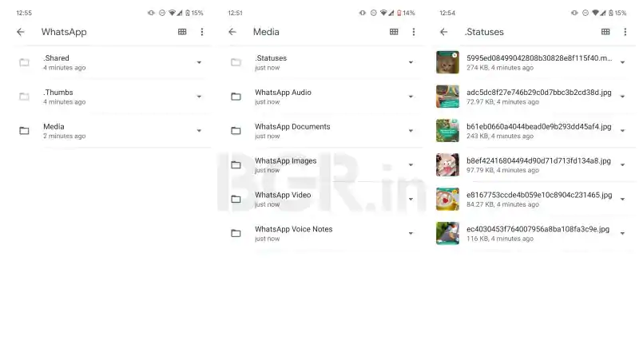Open the "WhatsApp Audio" label

(283, 93)
